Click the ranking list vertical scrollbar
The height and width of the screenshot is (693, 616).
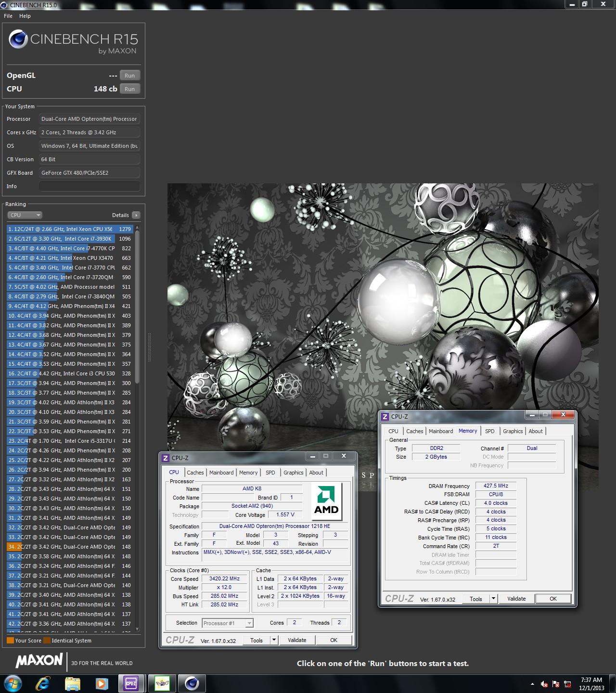pos(137,308)
